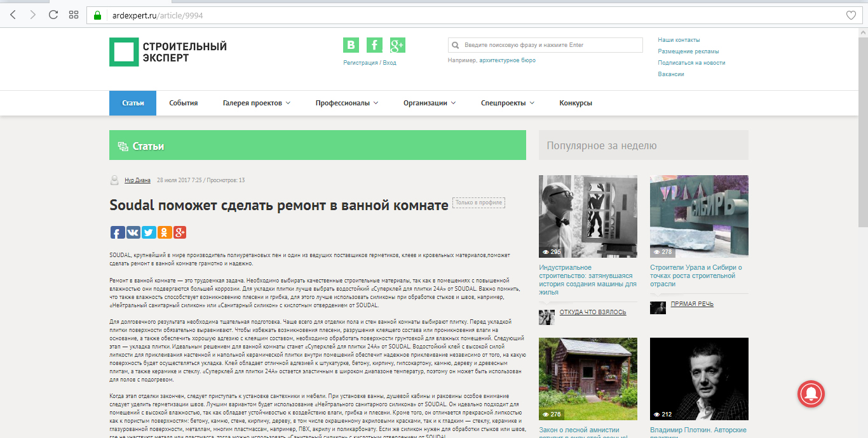Click the small avatar beside ПРЯМАЯ РЕЧЬ
Screen dimensions: 868x438
pyautogui.click(x=658, y=308)
